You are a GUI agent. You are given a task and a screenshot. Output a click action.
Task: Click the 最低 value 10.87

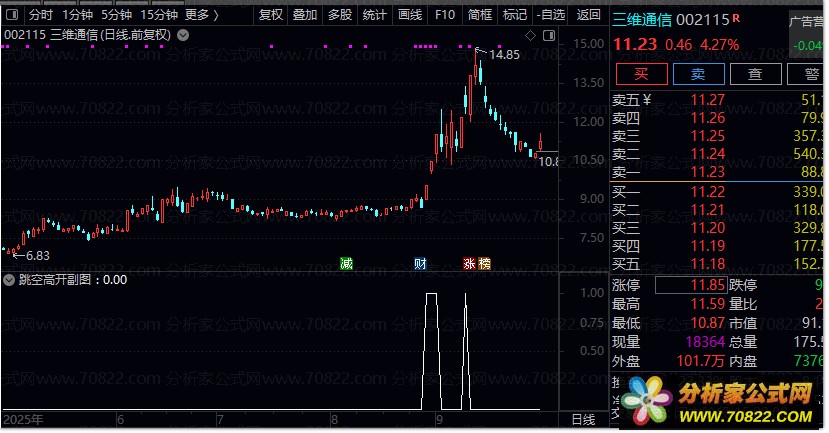(707, 323)
